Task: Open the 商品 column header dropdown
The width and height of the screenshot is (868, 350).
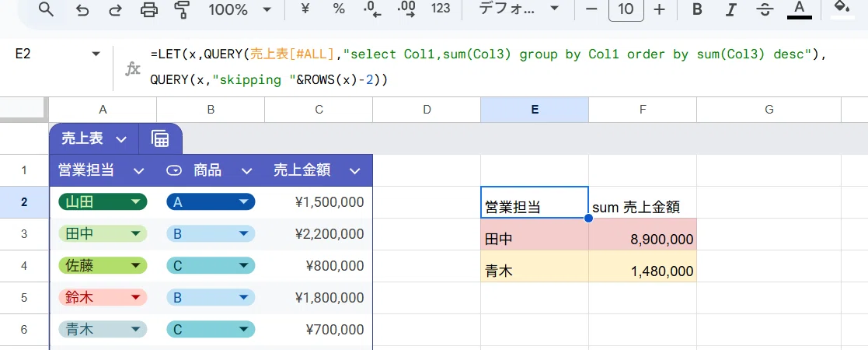Action: 246,170
